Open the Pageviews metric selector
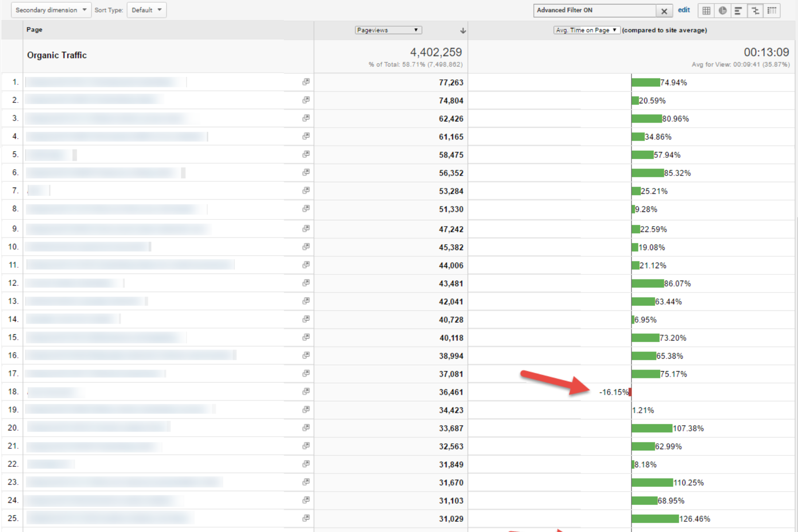This screenshot has height=532, width=798. click(x=388, y=30)
